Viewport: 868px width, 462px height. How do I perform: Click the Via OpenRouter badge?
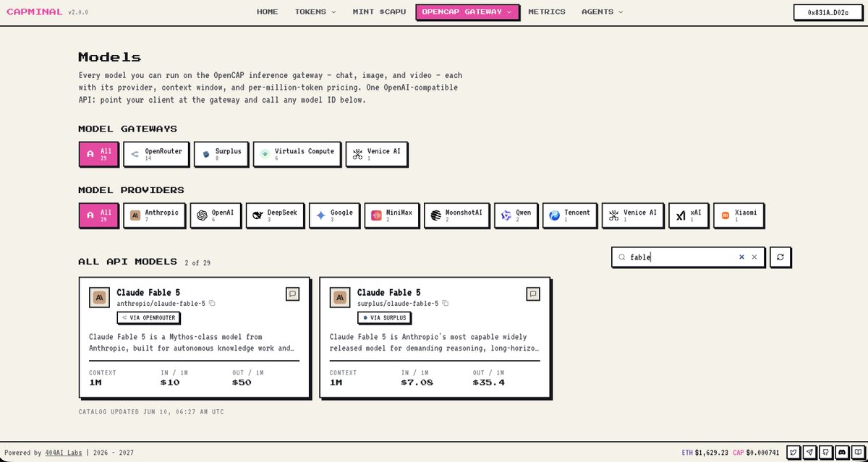click(x=148, y=317)
